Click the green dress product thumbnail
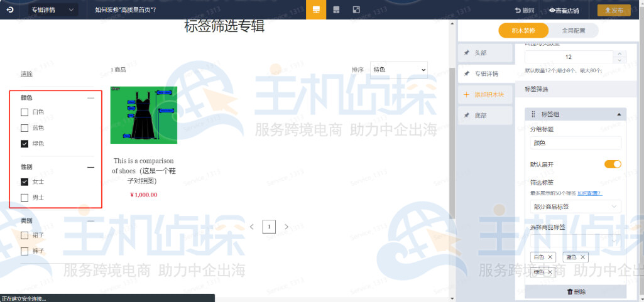Image resolution: width=644 pixels, height=302 pixels. [x=144, y=115]
